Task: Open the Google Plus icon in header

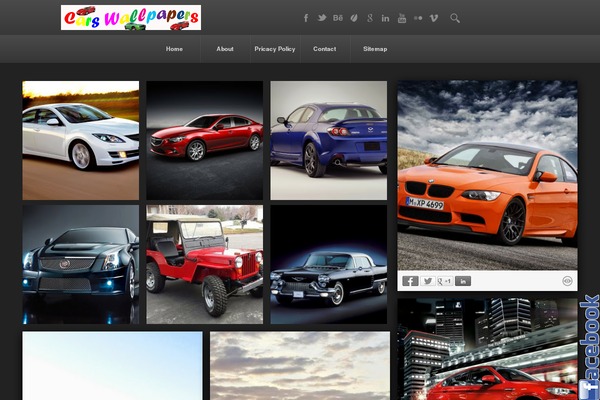Action: pos(370,18)
